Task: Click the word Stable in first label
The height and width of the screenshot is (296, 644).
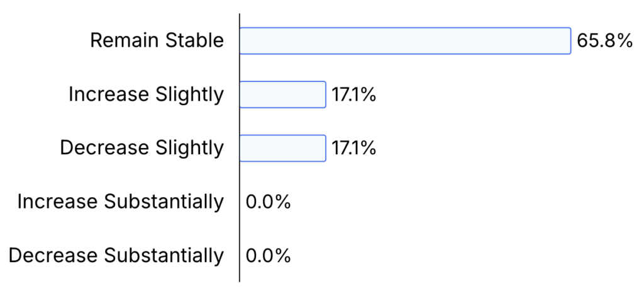Action: [195, 41]
